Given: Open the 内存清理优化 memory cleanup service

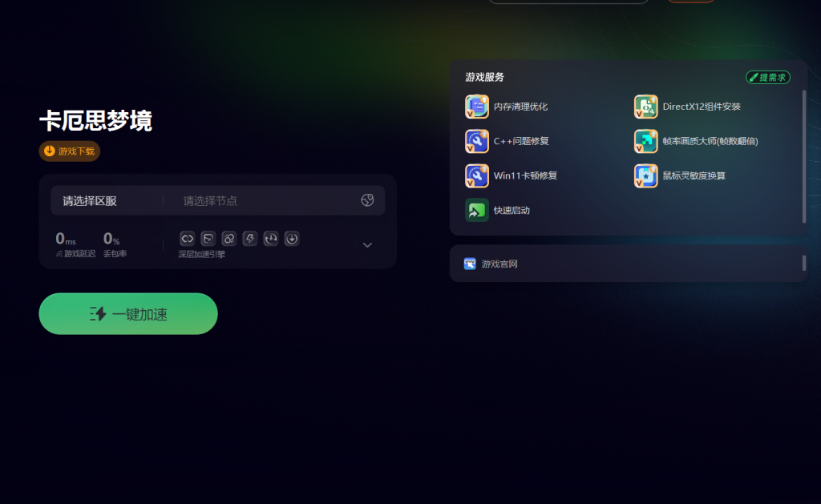Looking at the screenshot, I should click(477, 107).
